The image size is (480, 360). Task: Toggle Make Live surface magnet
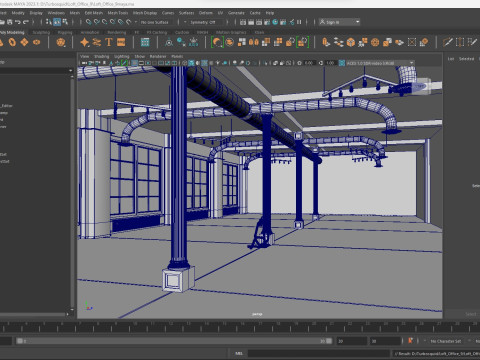pos(128,22)
